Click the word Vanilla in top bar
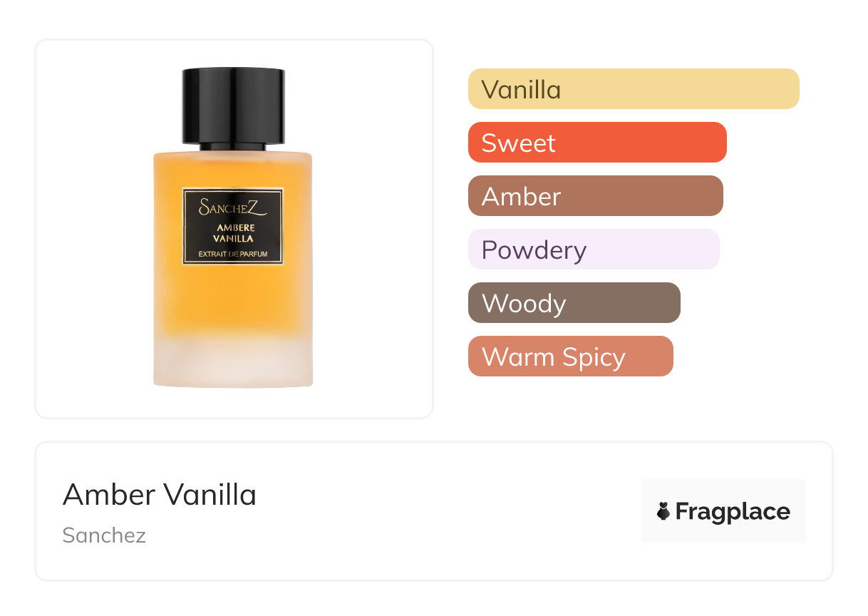Image resolution: width=868 pixels, height=616 pixels. tap(521, 90)
